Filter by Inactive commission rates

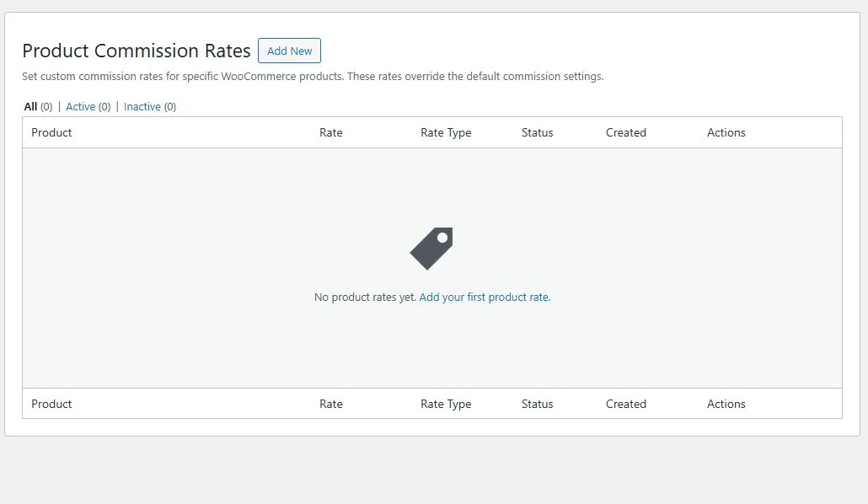pyautogui.click(x=142, y=106)
